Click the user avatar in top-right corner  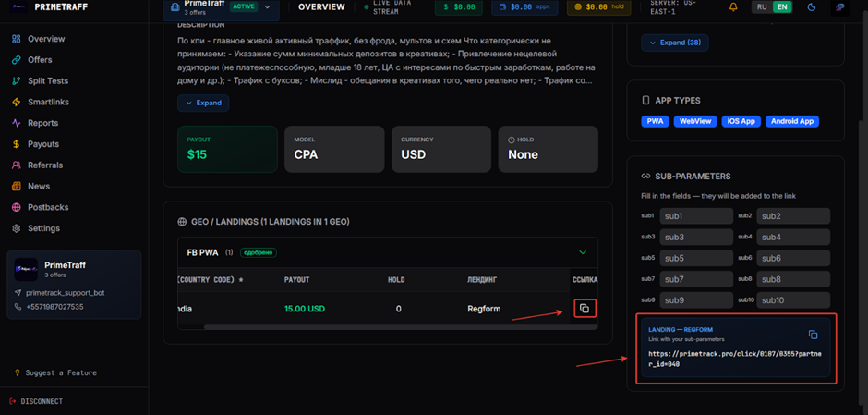(x=840, y=7)
